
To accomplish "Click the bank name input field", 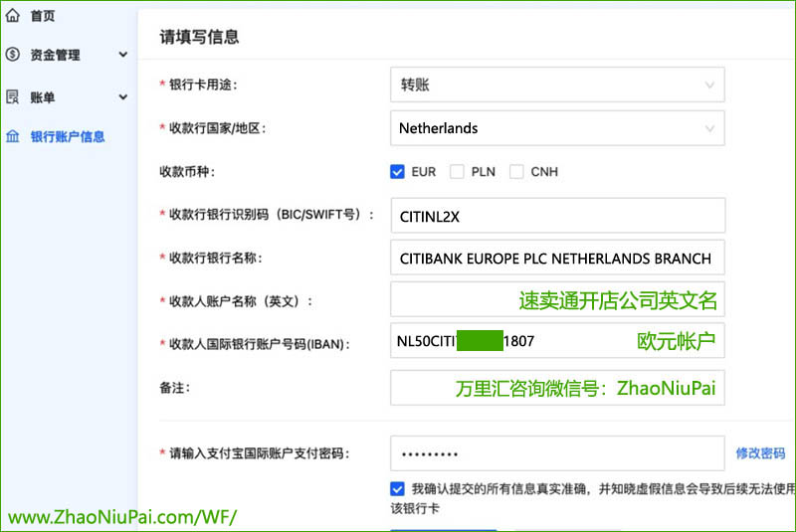I will 557,258.
